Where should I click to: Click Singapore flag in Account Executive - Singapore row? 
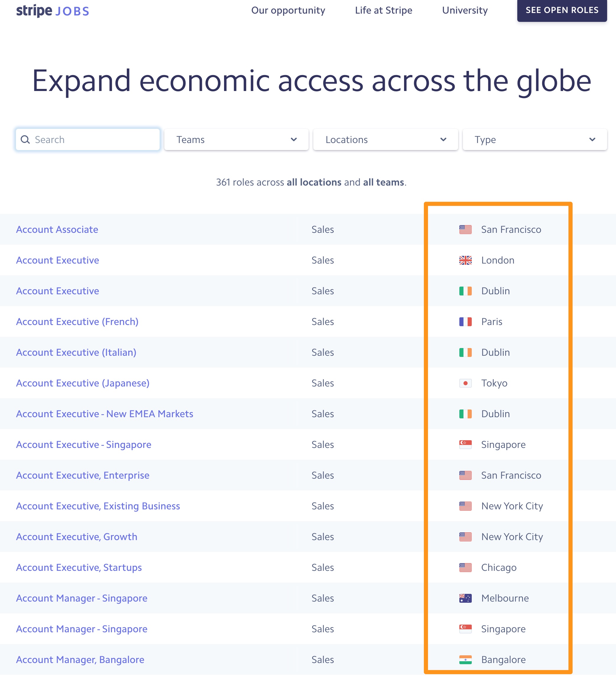coord(465,445)
